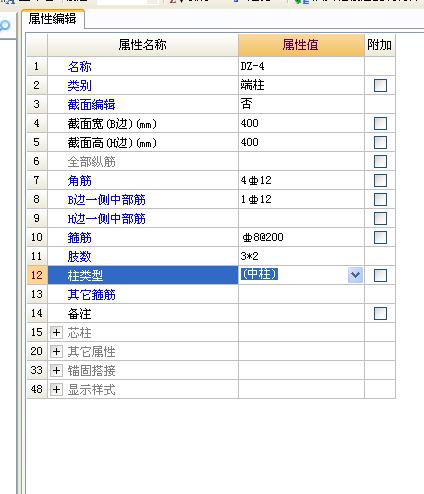The image size is (424, 494).
Task: Select the 截面编辑 property label
Action: click(x=91, y=105)
